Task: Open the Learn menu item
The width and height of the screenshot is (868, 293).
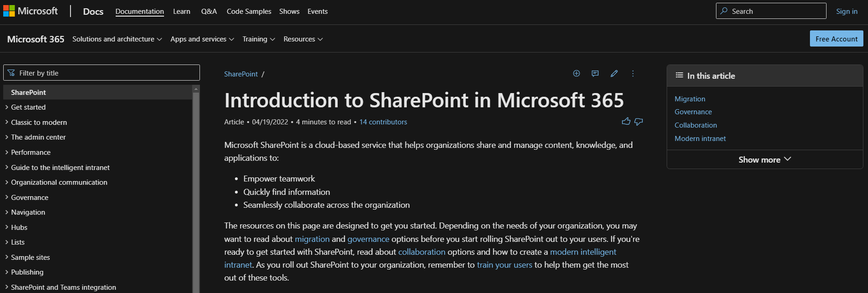Action: [182, 12]
